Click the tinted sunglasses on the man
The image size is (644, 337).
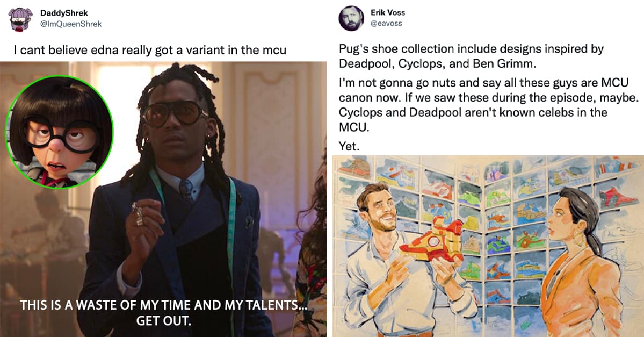pos(175,114)
